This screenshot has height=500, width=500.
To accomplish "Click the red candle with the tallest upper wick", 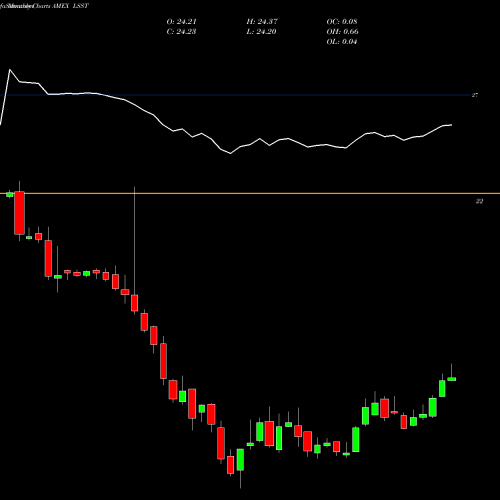I will click(135, 303).
